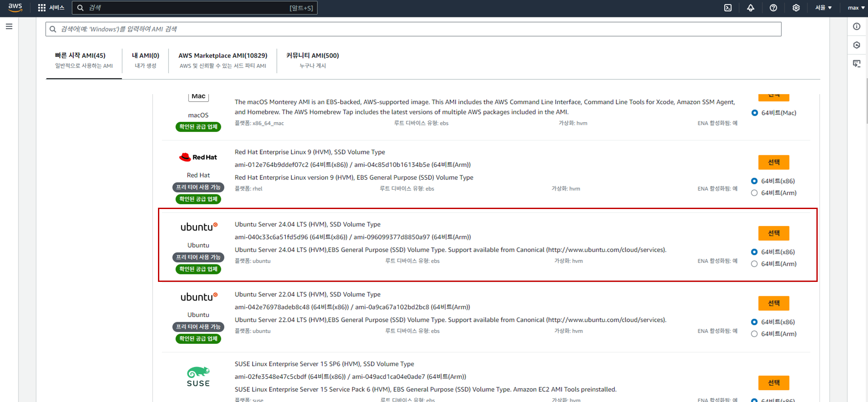Switch to 빠른 시작 AMI(45) tab
868x402 pixels.
tap(84, 60)
